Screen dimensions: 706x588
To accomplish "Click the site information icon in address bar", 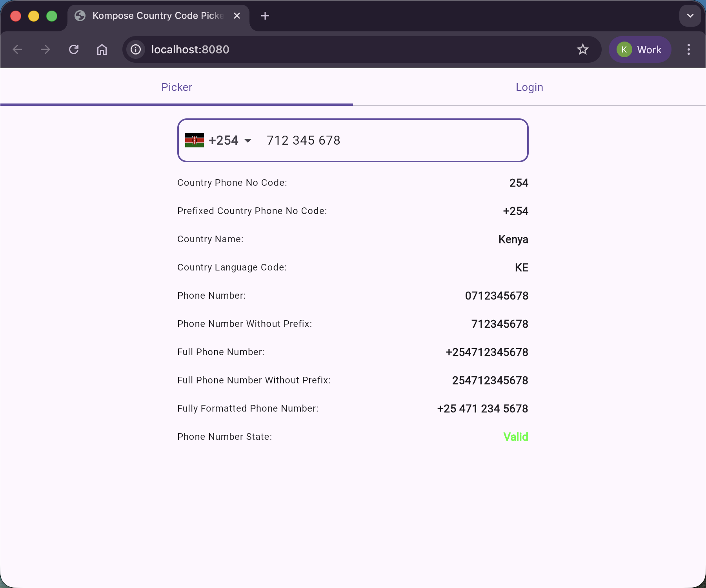I will tap(135, 49).
